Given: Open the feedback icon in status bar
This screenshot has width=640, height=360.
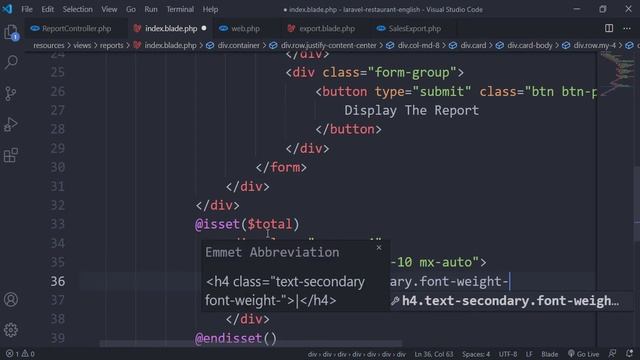Looking at the screenshot, I should point(612,353).
